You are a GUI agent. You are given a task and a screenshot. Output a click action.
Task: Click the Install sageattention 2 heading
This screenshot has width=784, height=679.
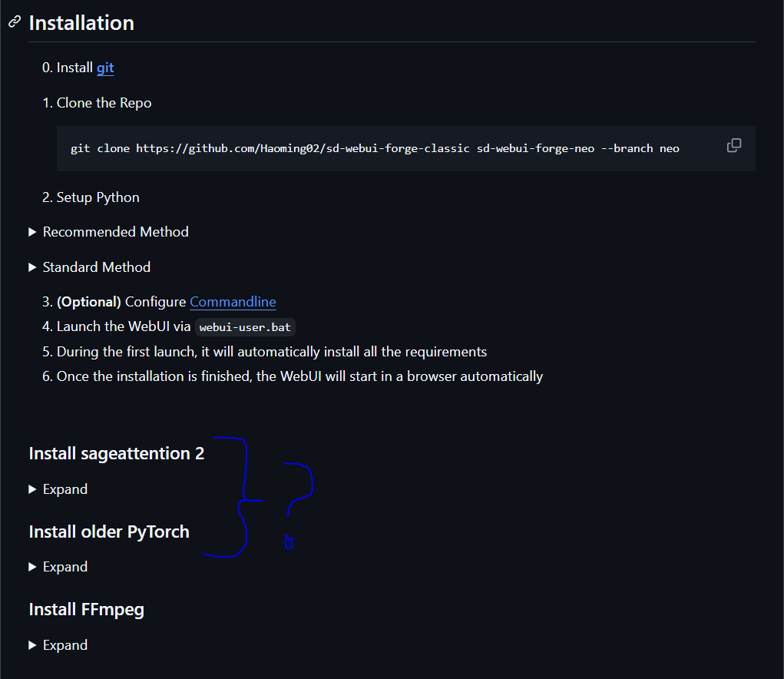(117, 453)
